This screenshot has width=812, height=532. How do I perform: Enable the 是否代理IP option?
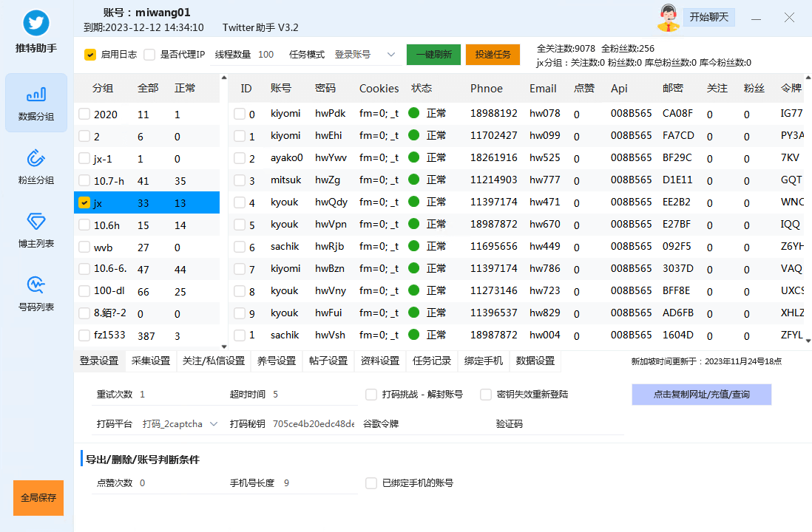(148, 55)
